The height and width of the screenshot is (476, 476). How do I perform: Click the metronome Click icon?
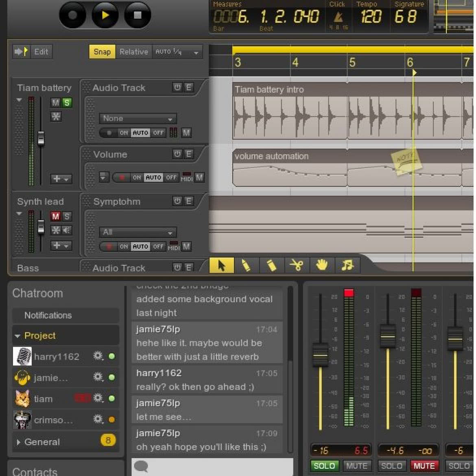coord(338,17)
